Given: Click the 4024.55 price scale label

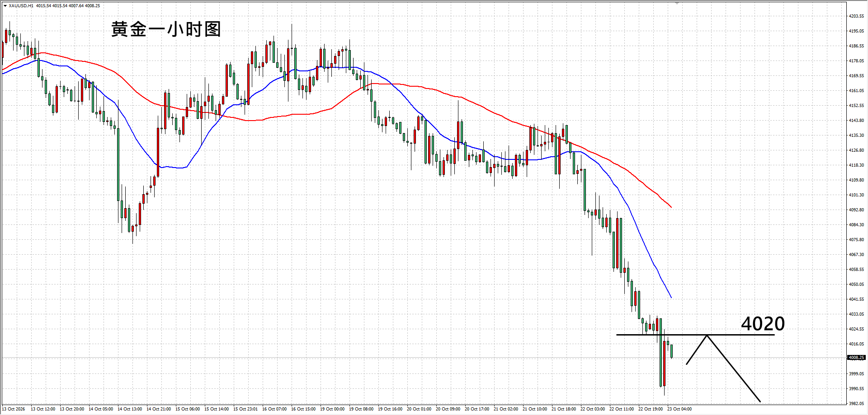Looking at the screenshot, I should [x=856, y=329].
